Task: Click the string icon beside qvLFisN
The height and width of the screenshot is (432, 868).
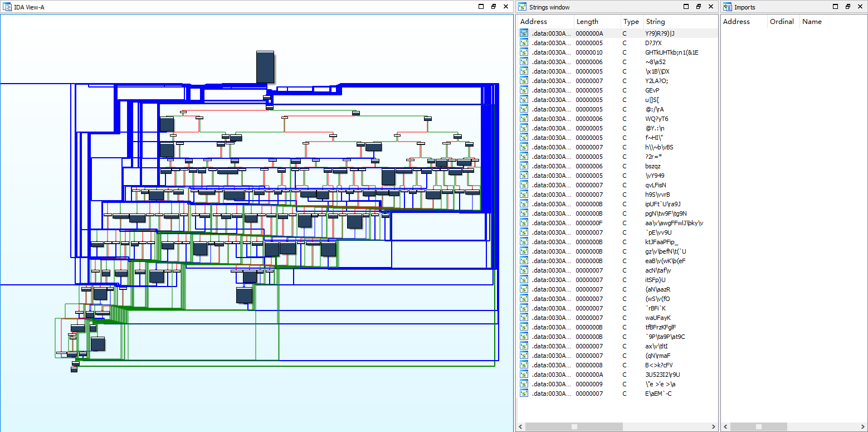Action: [x=524, y=185]
